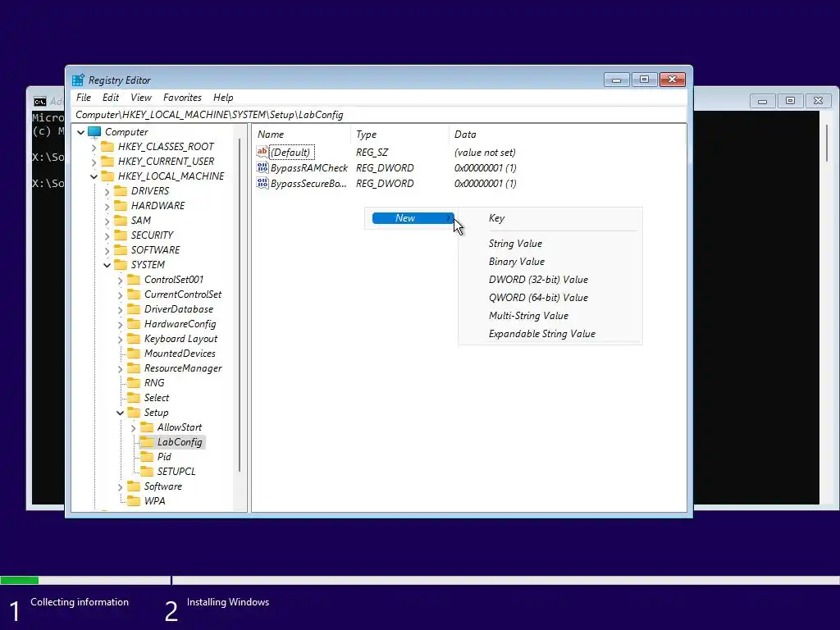Open the File menu
Screen dimensions: 840x630
[84, 98]
